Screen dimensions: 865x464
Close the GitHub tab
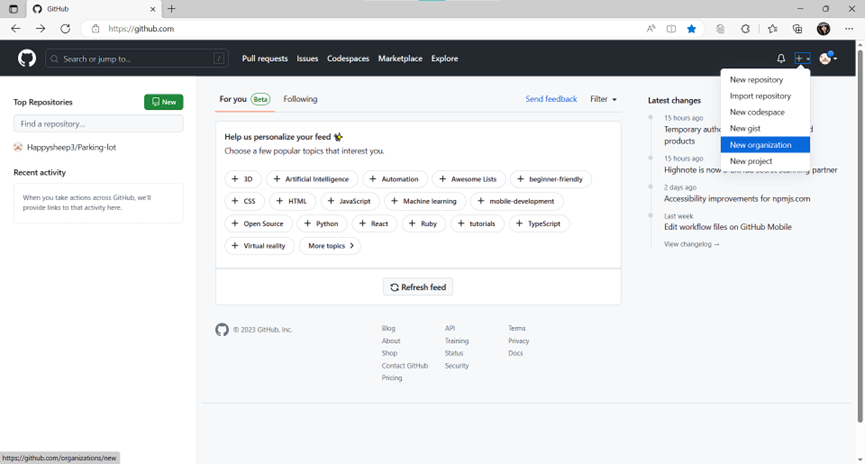coord(153,9)
